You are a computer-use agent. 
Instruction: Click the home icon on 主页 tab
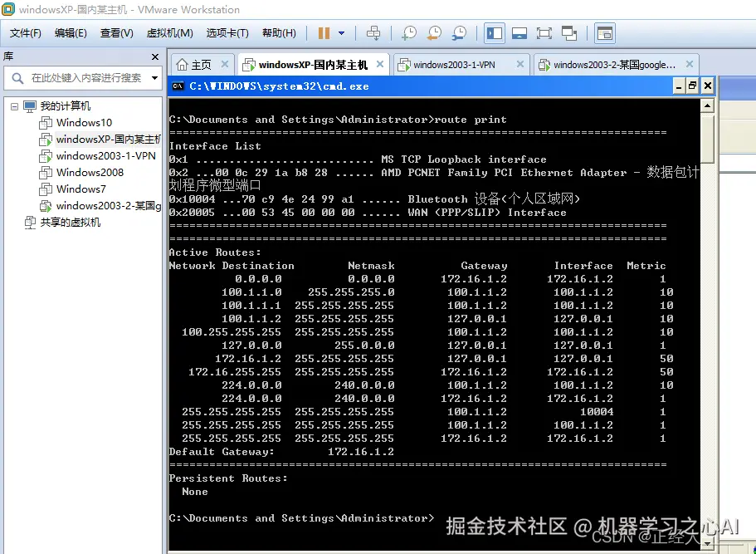click(x=182, y=65)
